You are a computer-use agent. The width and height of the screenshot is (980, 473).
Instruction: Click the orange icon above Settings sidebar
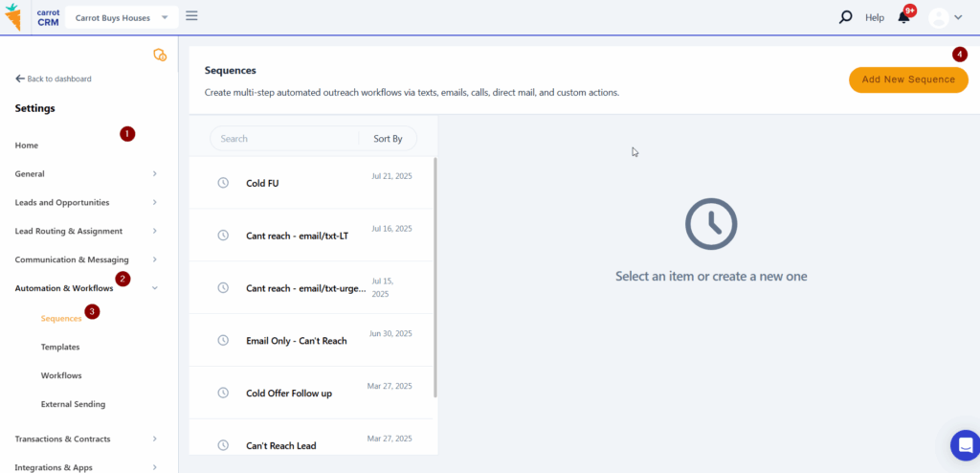pyautogui.click(x=160, y=56)
